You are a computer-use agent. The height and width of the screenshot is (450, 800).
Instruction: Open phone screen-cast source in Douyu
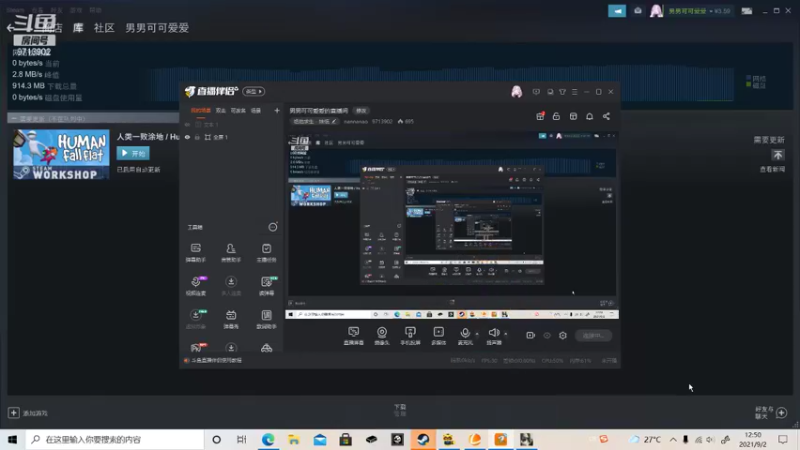[410, 336]
